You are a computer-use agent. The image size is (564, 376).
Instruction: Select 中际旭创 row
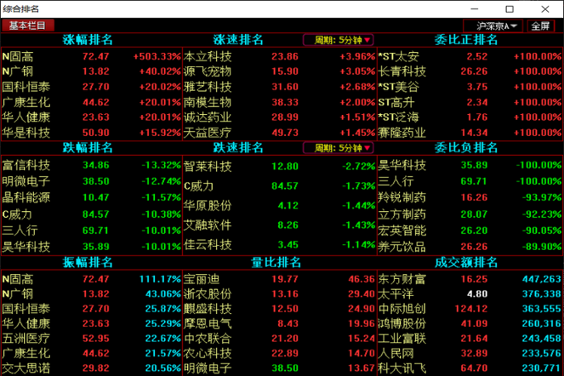[470, 309]
